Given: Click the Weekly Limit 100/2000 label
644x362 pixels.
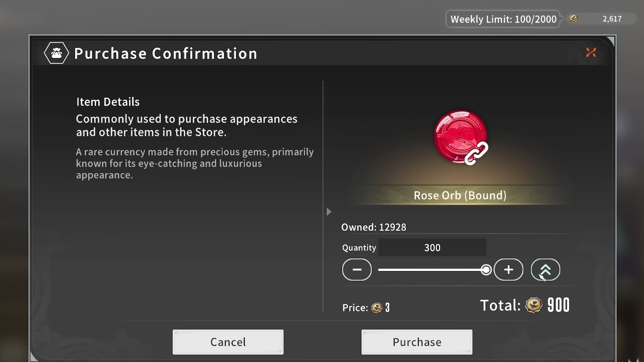Looking at the screenshot, I should 503,19.
